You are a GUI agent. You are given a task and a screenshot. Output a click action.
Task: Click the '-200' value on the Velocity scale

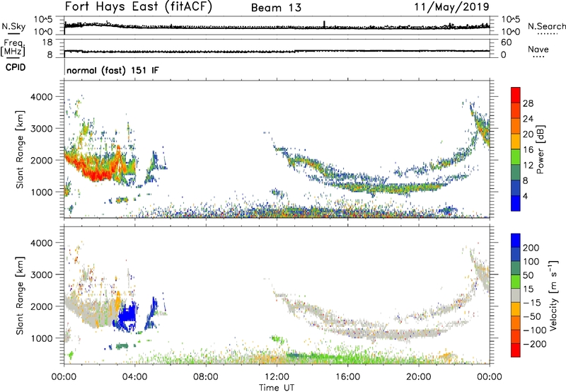click(535, 344)
